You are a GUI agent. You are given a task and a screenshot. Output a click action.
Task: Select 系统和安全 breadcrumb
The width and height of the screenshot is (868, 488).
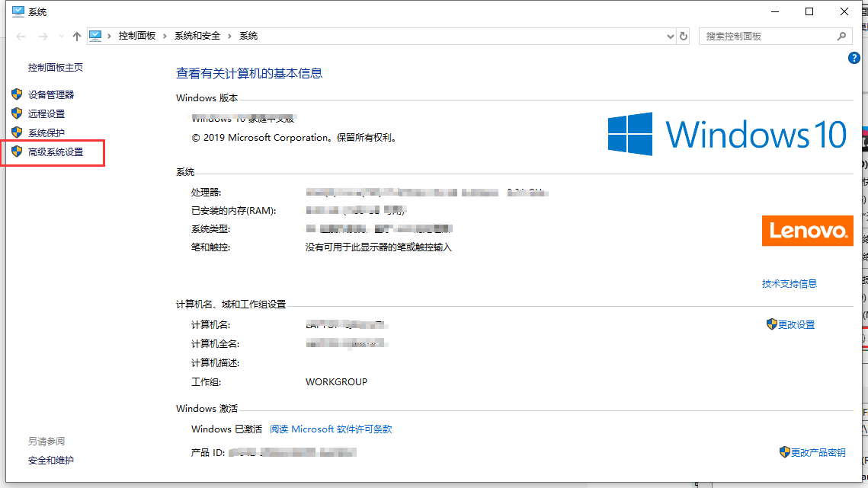[x=197, y=36]
